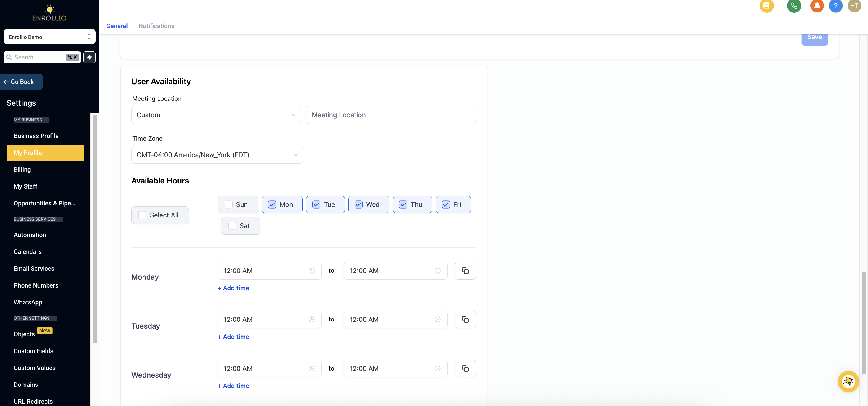Viewport: 868px width, 406px height.
Task: Click the copy icon for Monday hours
Action: [x=465, y=271]
